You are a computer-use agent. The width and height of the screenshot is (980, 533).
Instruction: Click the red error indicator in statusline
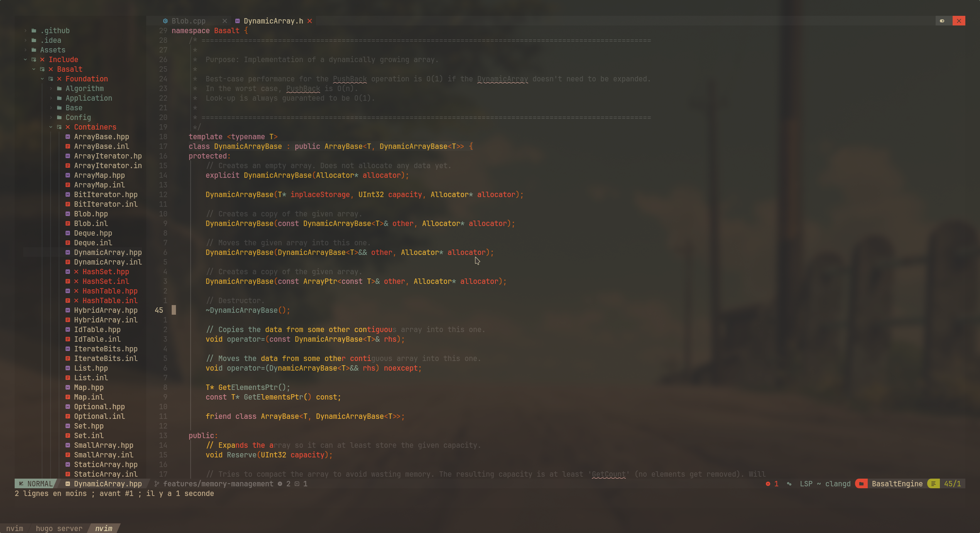tap(772, 484)
